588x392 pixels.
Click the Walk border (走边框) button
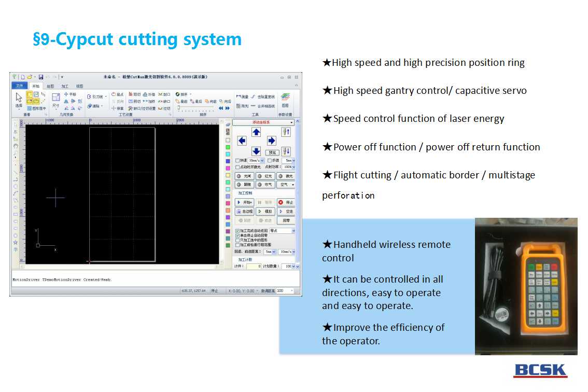[x=245, y=212]
